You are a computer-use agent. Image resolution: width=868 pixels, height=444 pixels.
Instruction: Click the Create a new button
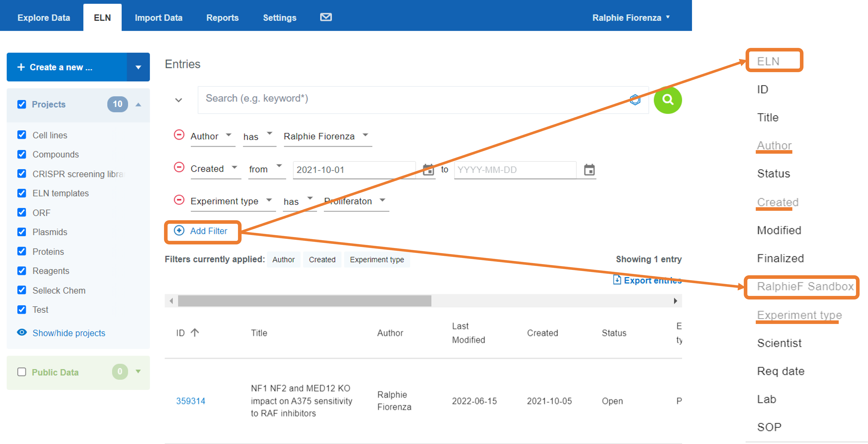tap(67, 67)
